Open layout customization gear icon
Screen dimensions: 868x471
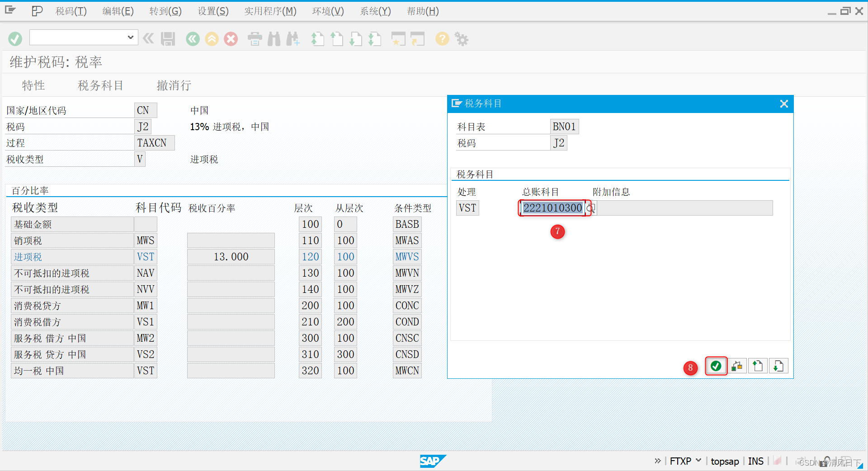click(x=461, y=39)
